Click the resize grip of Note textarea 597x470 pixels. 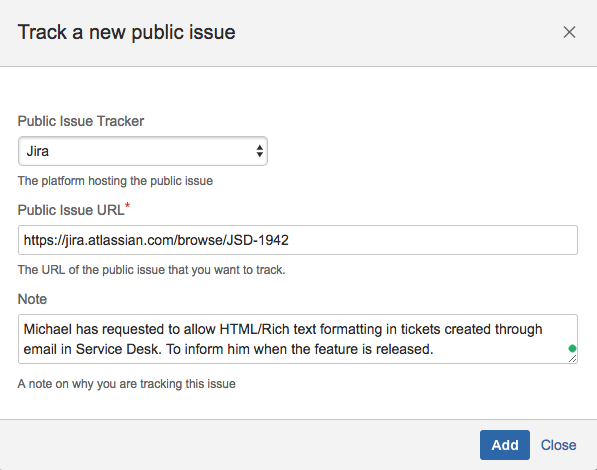pyautogui.click(x=572, y=358)
